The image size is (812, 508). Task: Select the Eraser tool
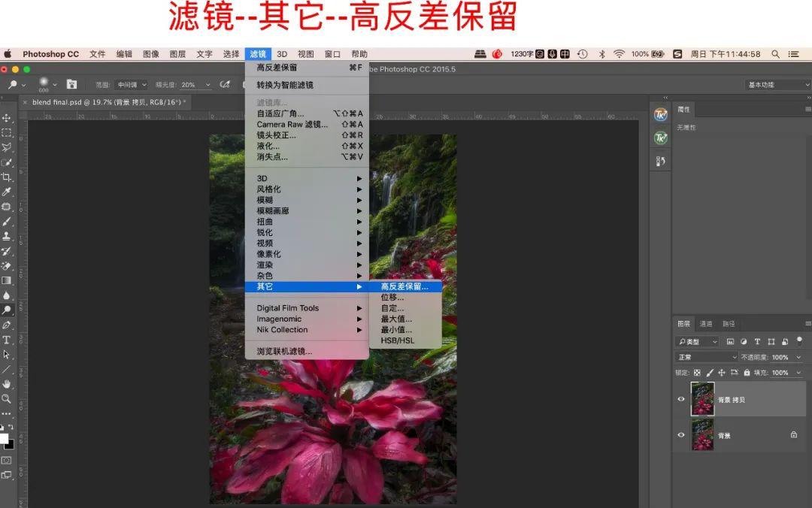click(x=6, y=266)
